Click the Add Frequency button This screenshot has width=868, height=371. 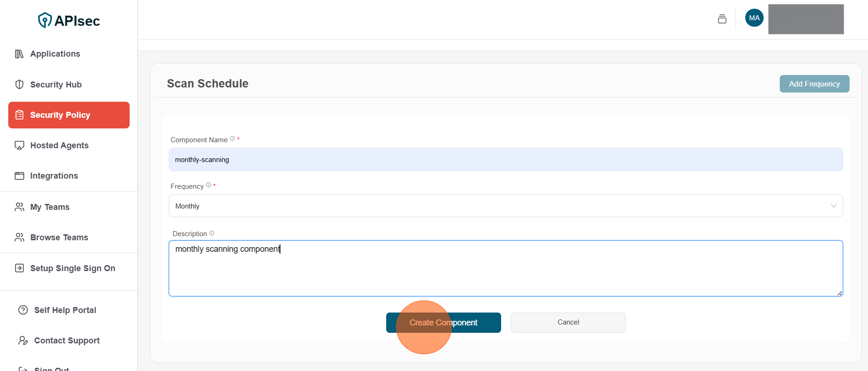point(814,84)
